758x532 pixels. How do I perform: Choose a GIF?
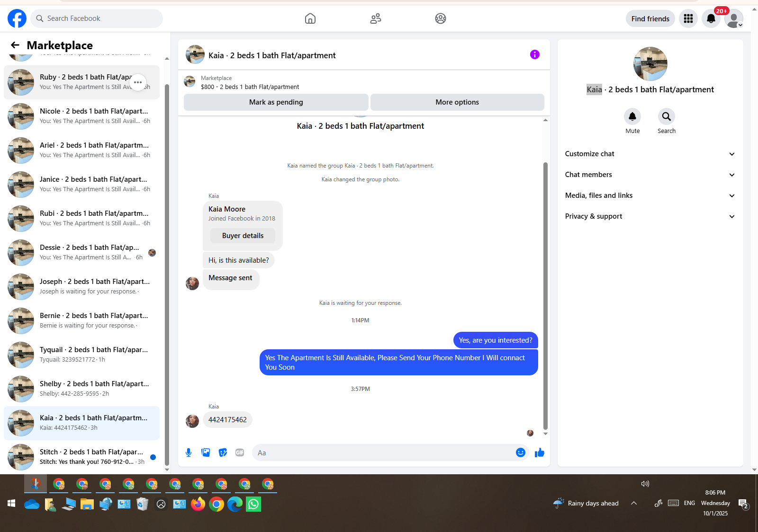point(240,452)
